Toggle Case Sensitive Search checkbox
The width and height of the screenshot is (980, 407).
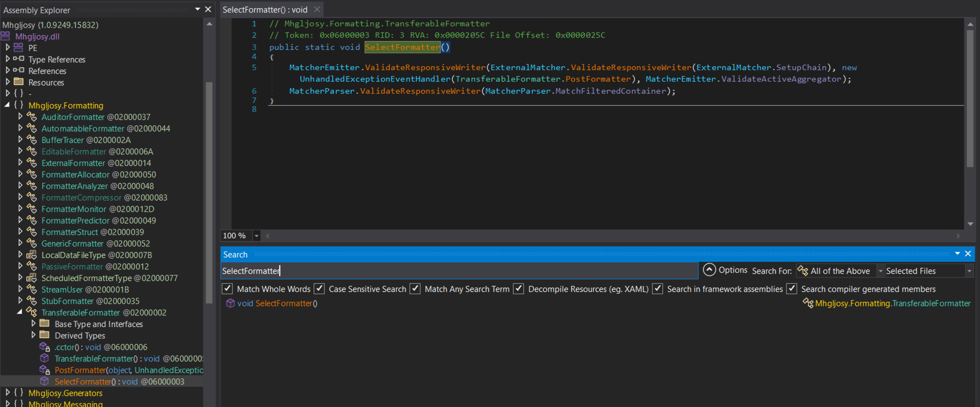tap(319, 289)
